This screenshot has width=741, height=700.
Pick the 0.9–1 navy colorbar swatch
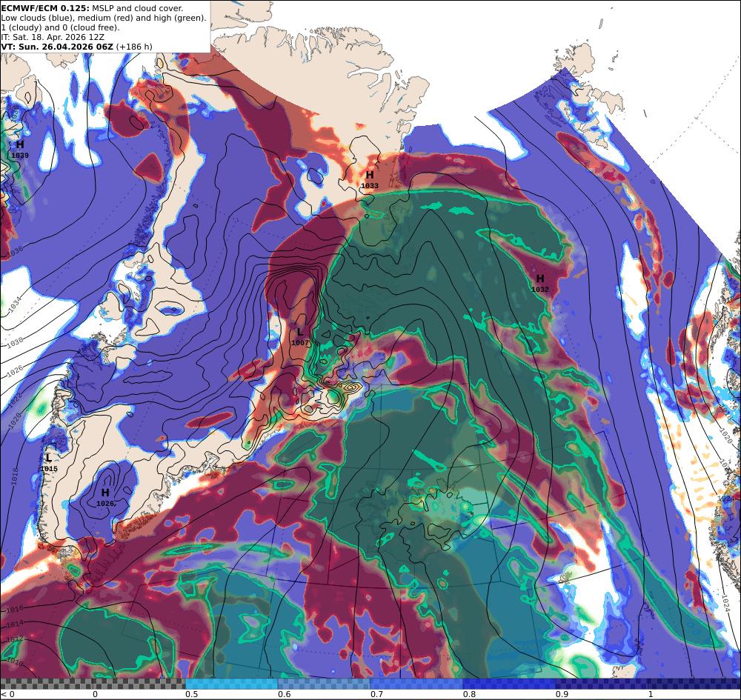click(602, 684)
